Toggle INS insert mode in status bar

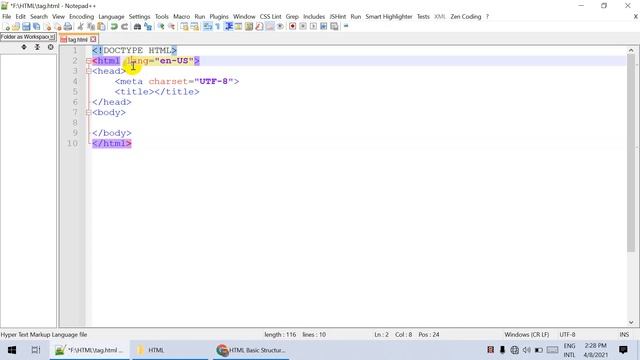tap(624, 335)
